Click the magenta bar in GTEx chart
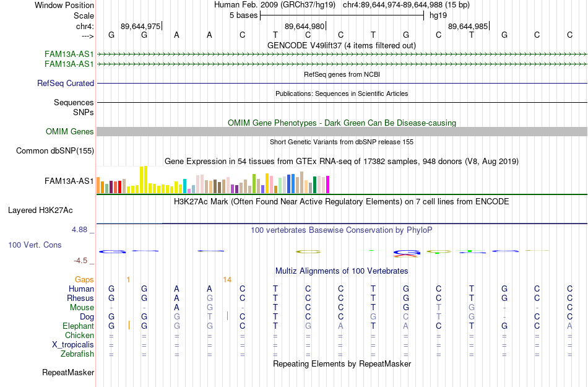The width and height of the screenshot is (588, 387). point(327,185)
